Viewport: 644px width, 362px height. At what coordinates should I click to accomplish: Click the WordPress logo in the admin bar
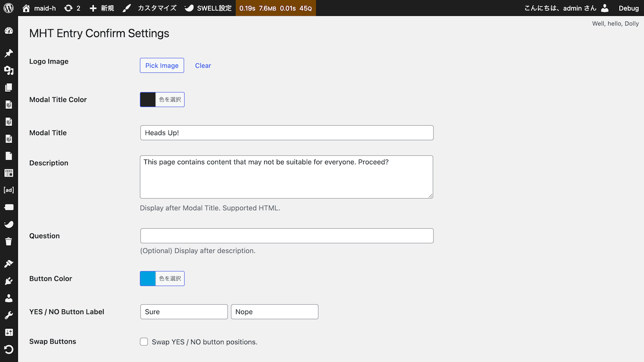pyautogui.click(x=8, y=8)
